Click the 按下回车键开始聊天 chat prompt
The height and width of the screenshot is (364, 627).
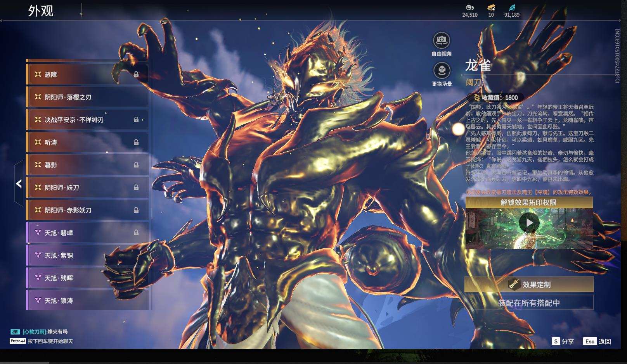pyautogui.click(x=50, y=341)
